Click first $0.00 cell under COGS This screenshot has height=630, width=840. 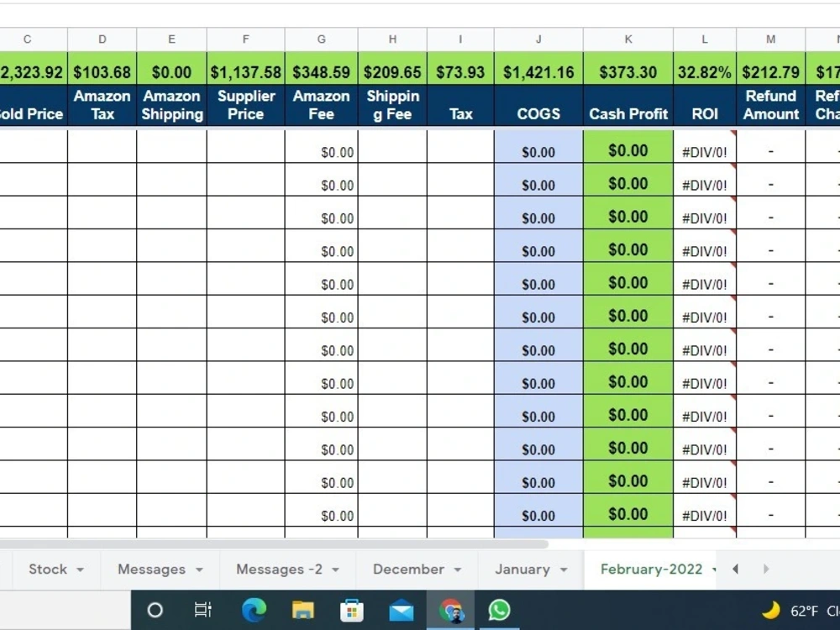(538, 146)
